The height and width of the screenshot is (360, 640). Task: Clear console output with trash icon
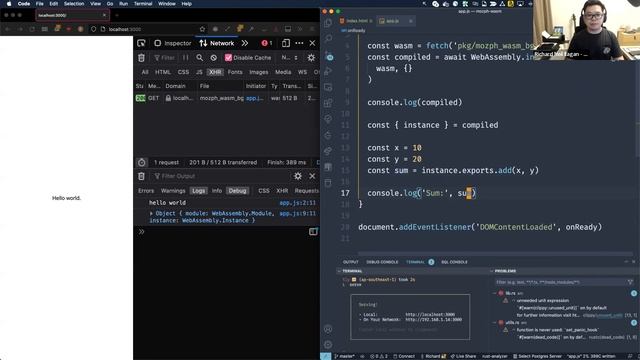(141, 176)
